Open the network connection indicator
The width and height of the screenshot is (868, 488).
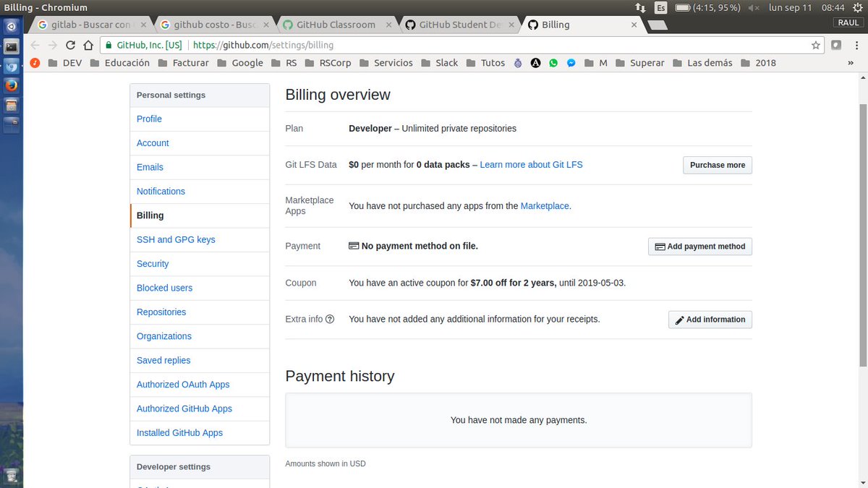tap(640, 7)
